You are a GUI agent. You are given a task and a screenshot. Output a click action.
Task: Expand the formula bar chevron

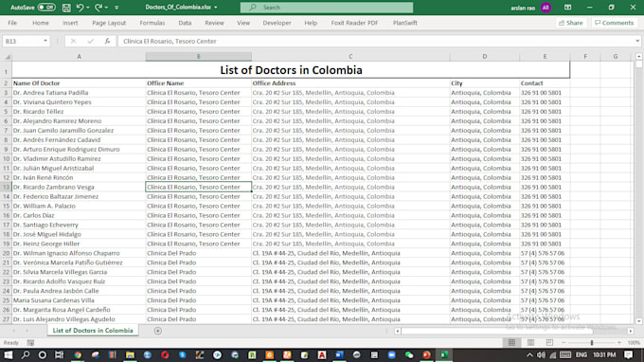point(637,41)
